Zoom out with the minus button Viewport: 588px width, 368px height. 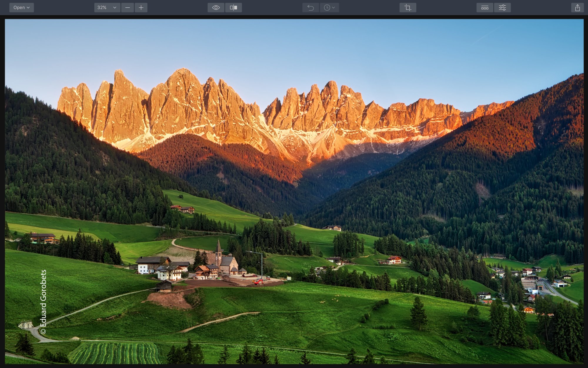pos(128,8)
